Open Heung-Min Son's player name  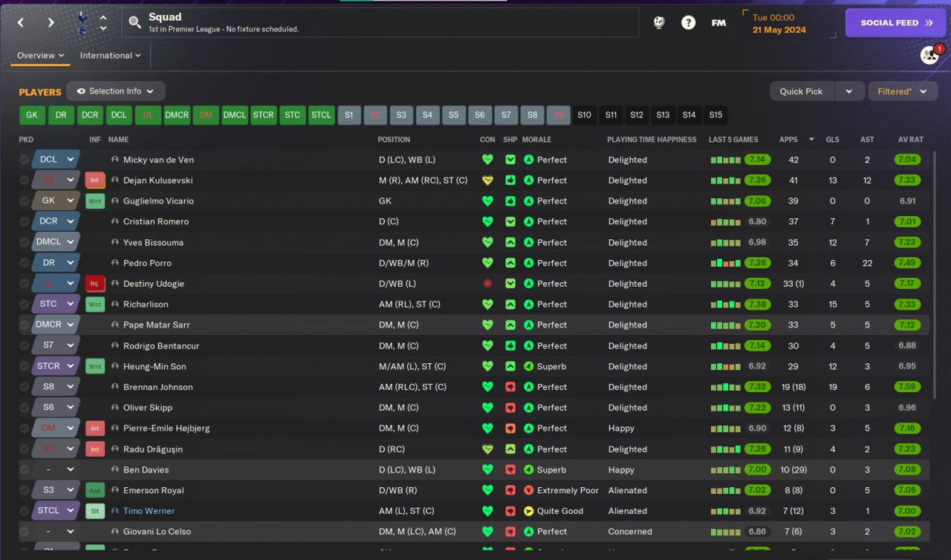pyautogui.click(x=155, y=366)
